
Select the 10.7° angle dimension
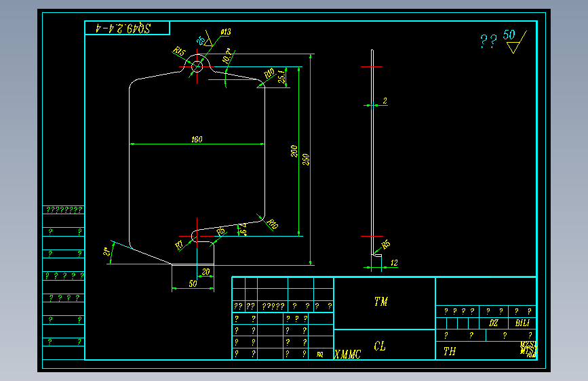[227, 56]
